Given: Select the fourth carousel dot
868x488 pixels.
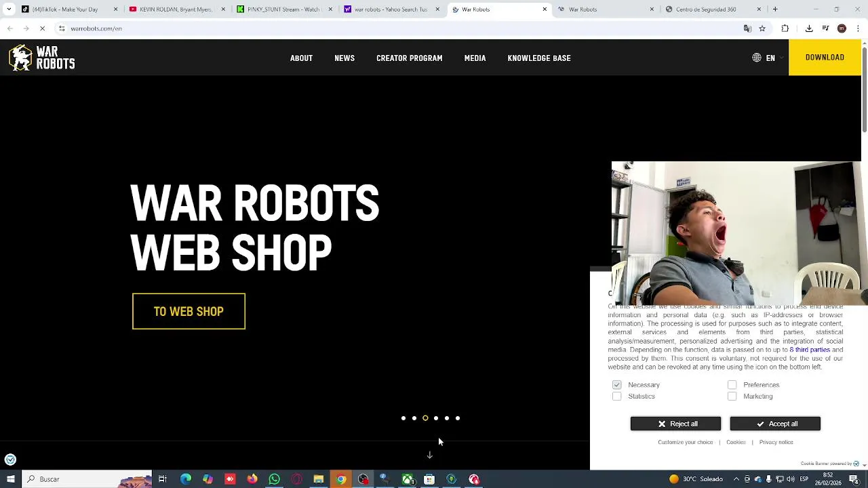Looking at the screenshot, I should point(436,418).
